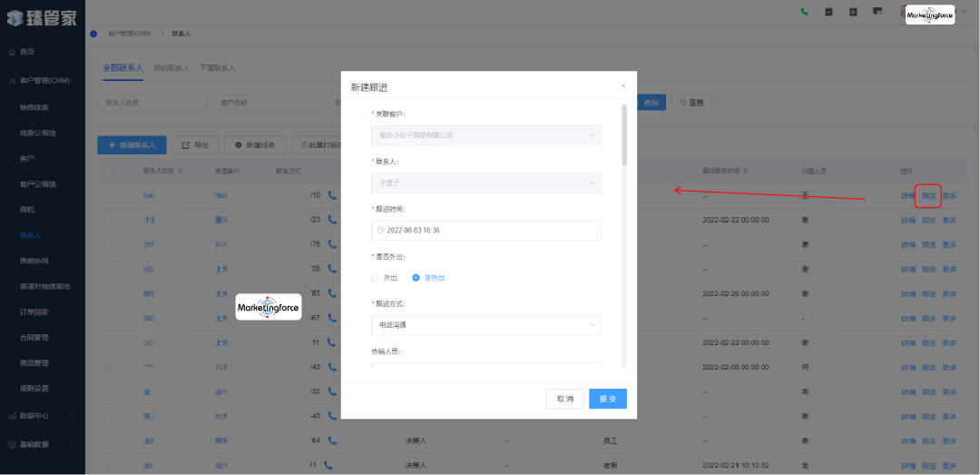Screen dimensions: 980x475
Task: Click the 臻管家 logo icon
Action: pyautogui.click(x=15, y=18)
